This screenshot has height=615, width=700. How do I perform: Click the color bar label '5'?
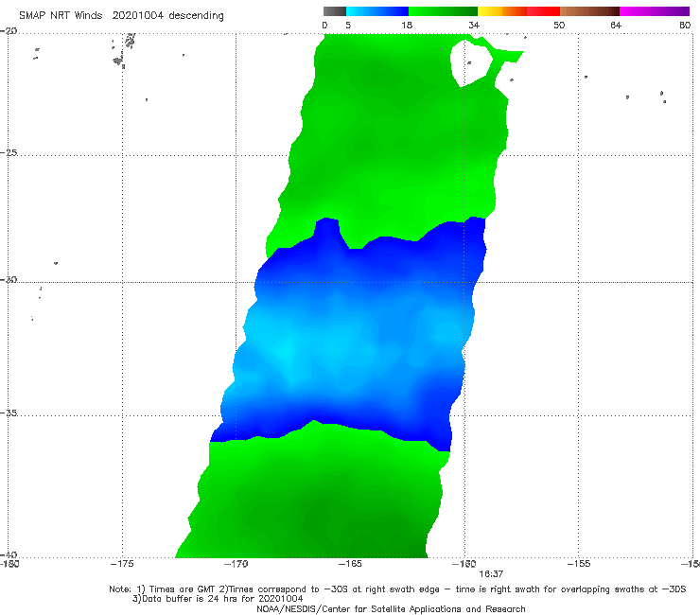click(x=348, y=25)
